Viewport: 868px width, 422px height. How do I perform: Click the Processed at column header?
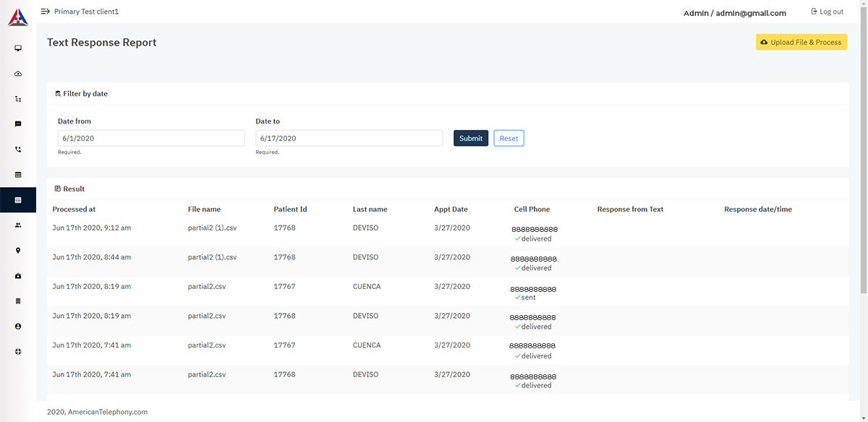tap(74, 210)
